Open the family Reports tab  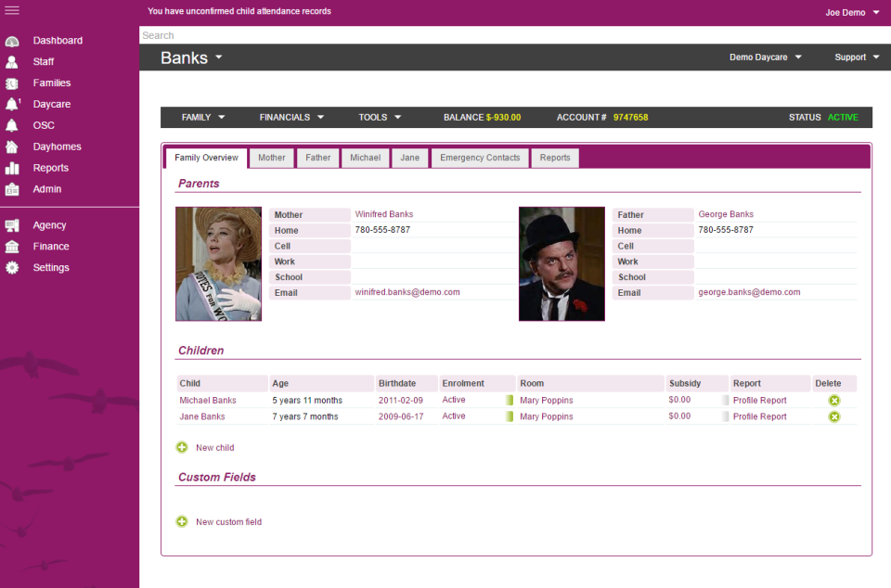pyautogui.click(x=555, y=158)
